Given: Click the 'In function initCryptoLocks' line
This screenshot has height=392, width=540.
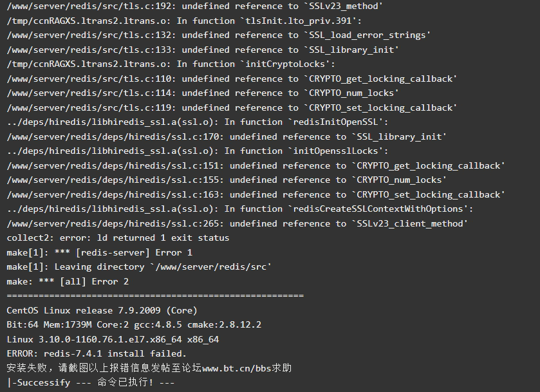Looking at the screenshot, I should pyautogui.click(x=171, y=64).
